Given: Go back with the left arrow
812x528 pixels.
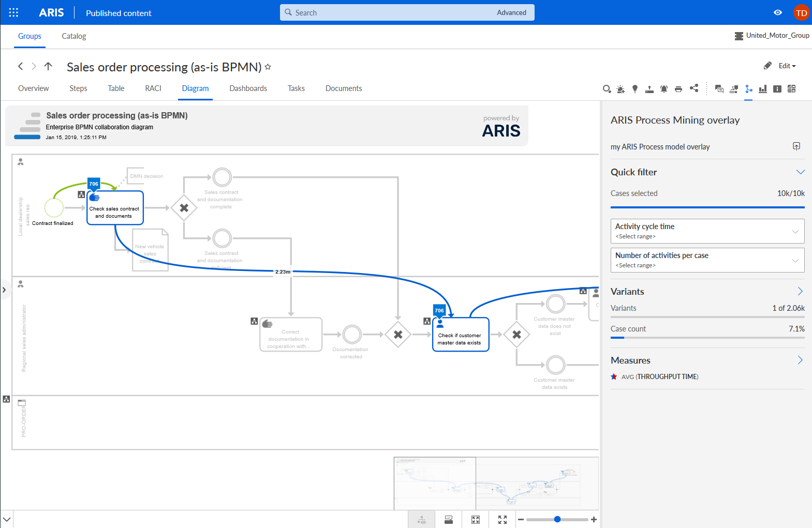Looking at the screenshot, I should (20, 66).
